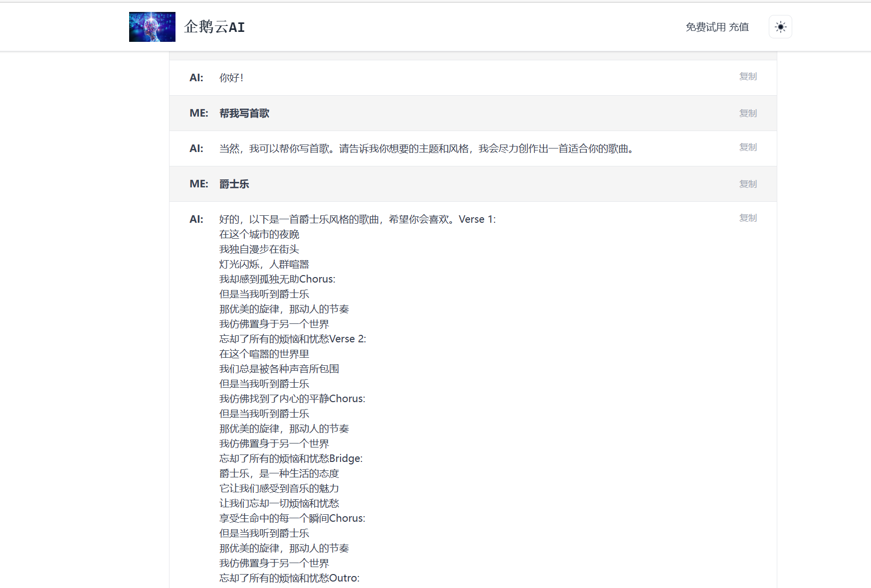Click the line 我独自漫步在街头
The width and height of the screenshot is (871, 588).
point(259,249)
